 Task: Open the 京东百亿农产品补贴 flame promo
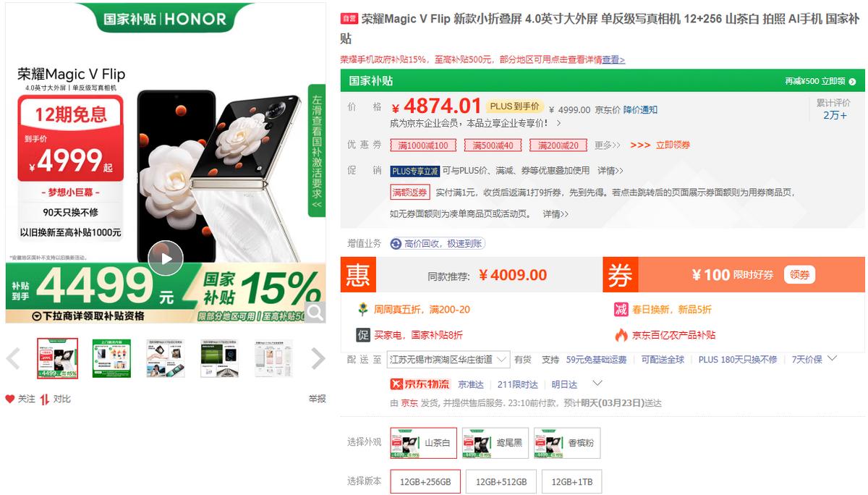[x=621, y=335]
